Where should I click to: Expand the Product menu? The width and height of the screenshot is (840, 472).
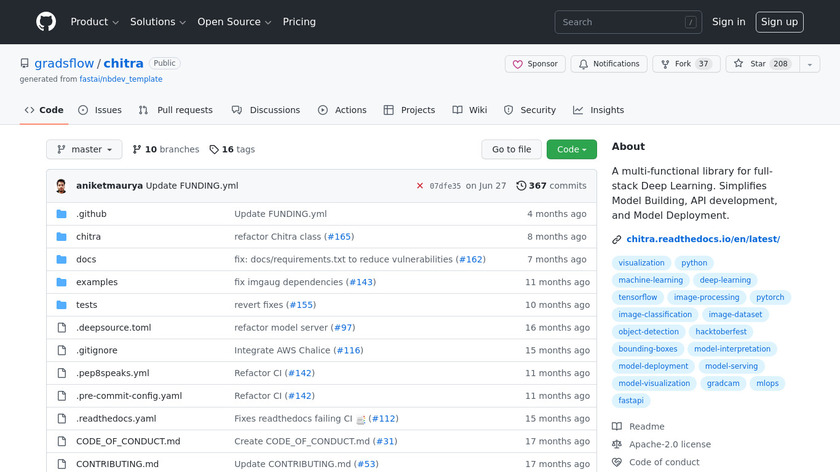coord(95,22)
